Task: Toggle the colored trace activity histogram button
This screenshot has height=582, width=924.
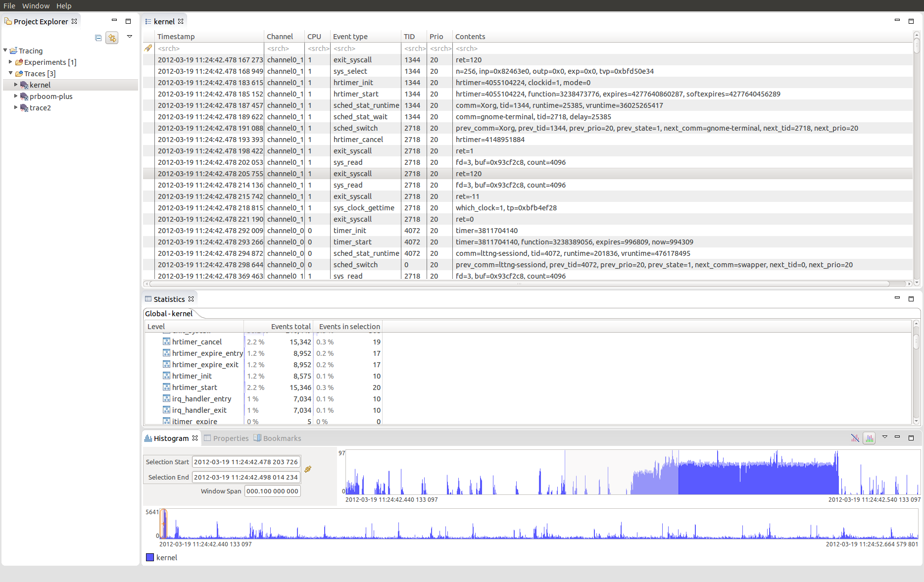Action: tap(869, 438)
